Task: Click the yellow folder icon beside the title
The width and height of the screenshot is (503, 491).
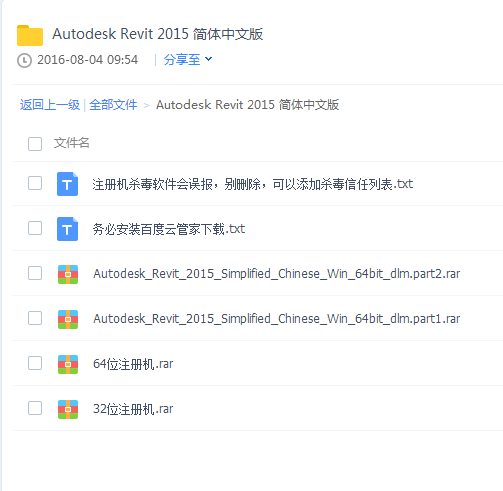Action: (x=30, y=35)
